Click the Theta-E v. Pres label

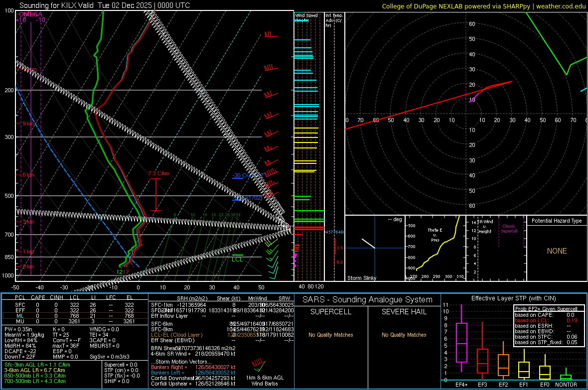click(435, 235)
